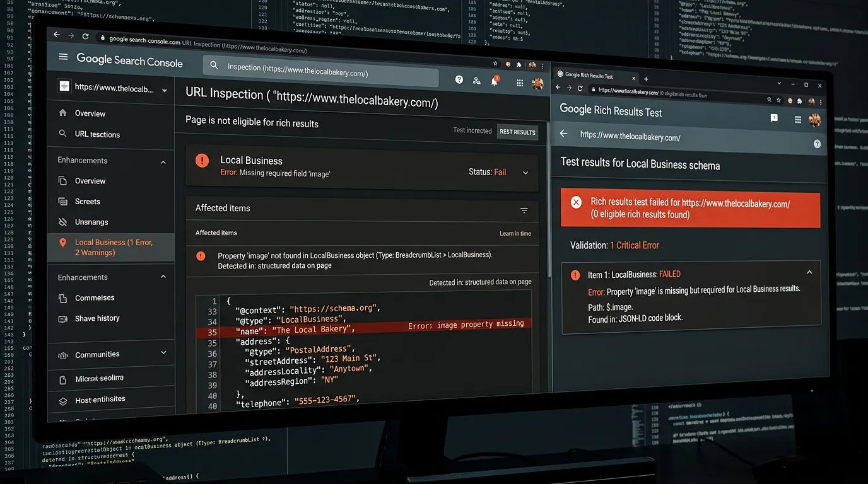Open the tab search chevron in Rich Results browser
Image resolution: width=868 pixels, height=484 pixels.
779,83
